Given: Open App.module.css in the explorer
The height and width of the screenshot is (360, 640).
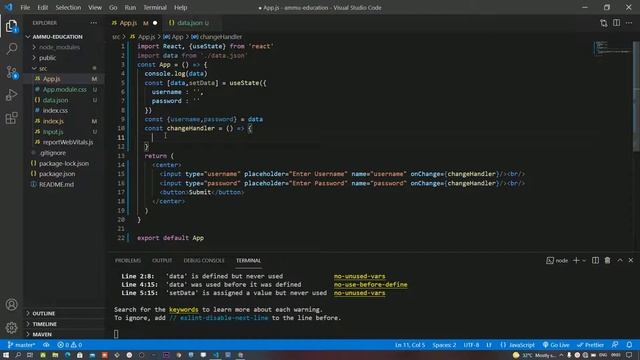Looking at the screenshot, I should tap(64, 89).
